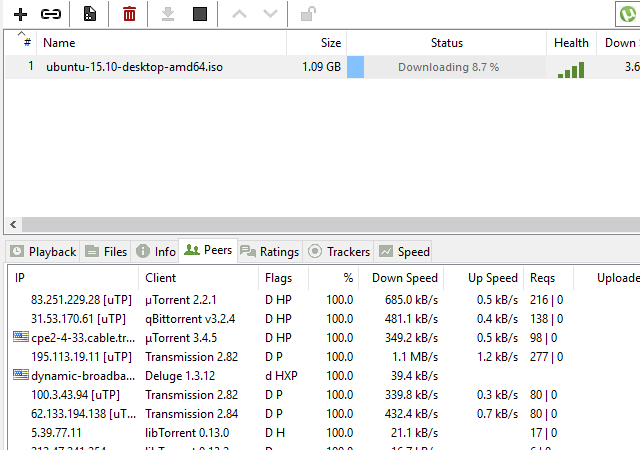Click the 216 | 0 reqs value
This screenshot has width=640, height=450.
click(x=547, y=300)
